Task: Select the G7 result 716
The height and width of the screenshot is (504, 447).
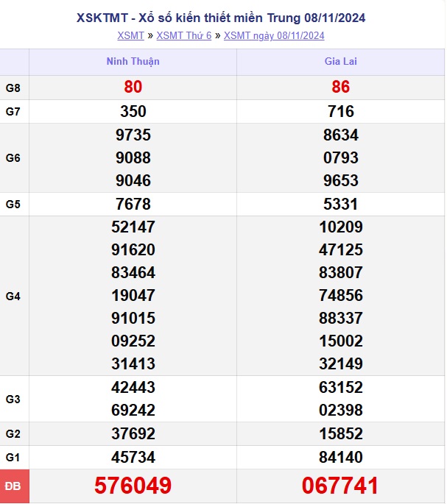Action: pos(340,112)
